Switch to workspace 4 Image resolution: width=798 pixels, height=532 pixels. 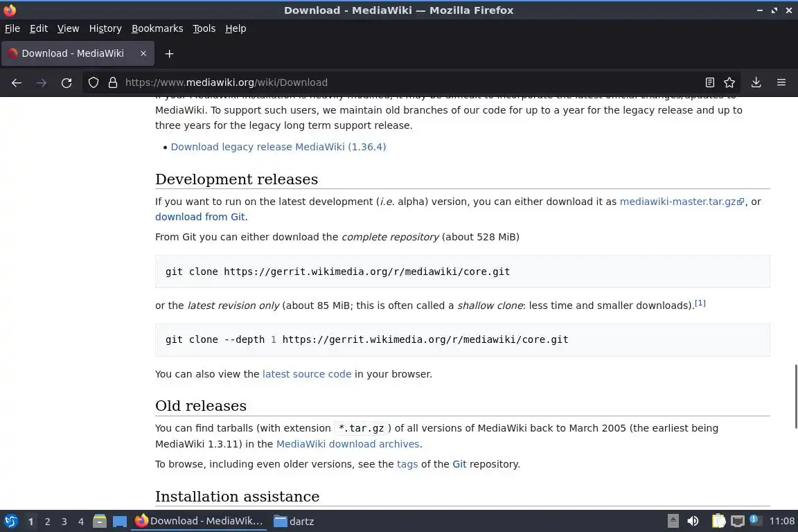pyautogui.click(x=81, y=522)
